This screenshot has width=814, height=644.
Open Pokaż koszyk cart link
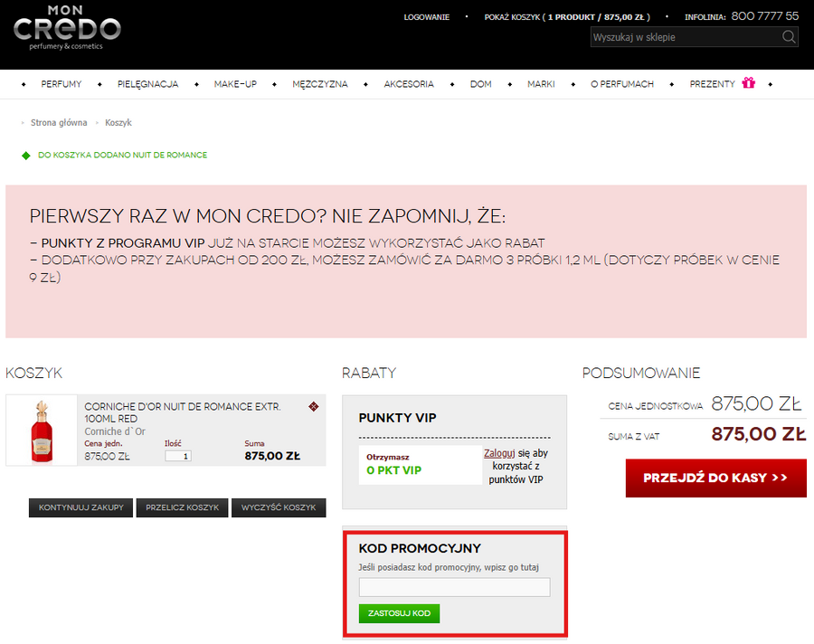[569, 16]
